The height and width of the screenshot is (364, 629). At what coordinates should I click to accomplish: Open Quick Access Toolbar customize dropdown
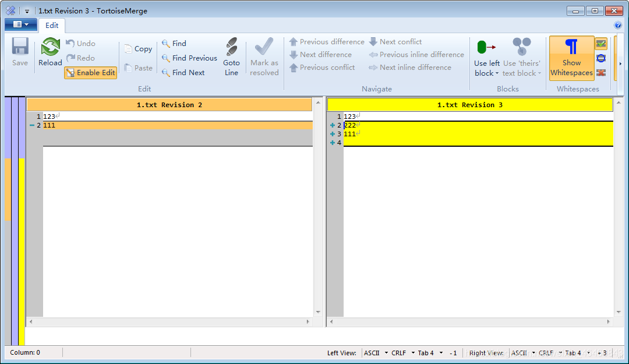[27, 11]
